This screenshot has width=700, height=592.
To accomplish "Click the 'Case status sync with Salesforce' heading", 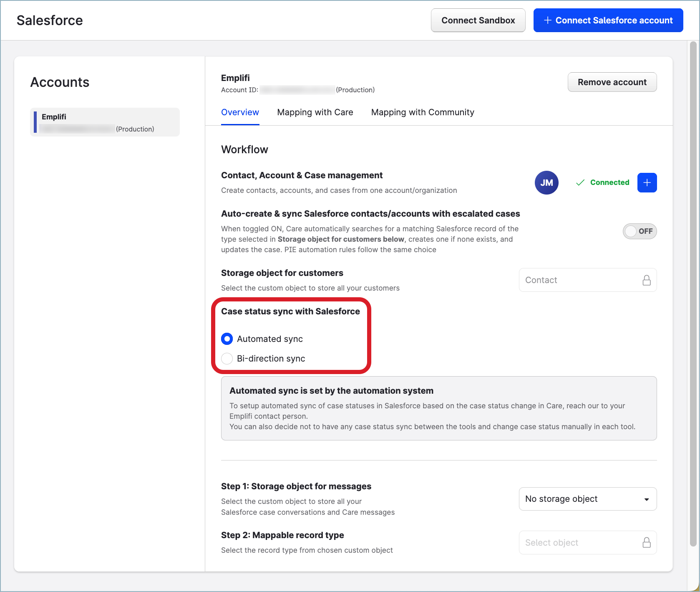I will coord(290,311).
